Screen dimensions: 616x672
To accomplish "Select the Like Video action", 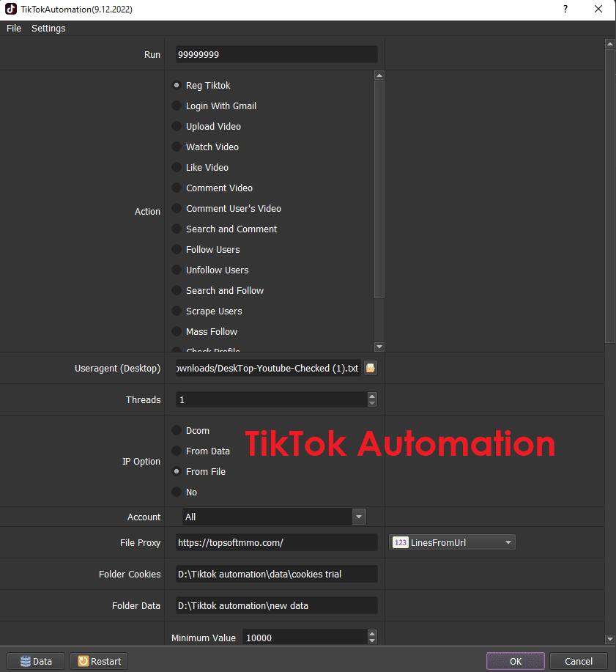I will pos(200,168).
